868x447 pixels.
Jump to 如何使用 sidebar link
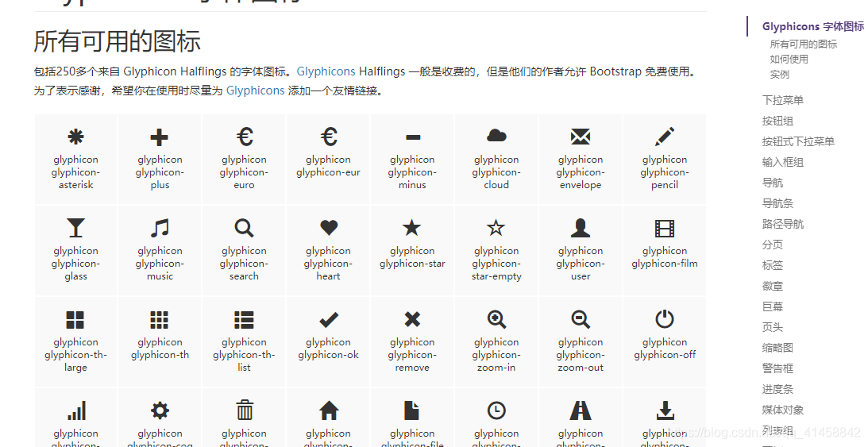pos(789,60)
